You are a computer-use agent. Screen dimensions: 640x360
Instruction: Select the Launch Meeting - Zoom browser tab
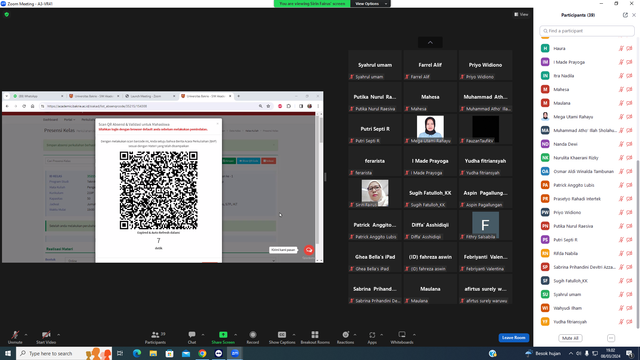coord(150,96)
